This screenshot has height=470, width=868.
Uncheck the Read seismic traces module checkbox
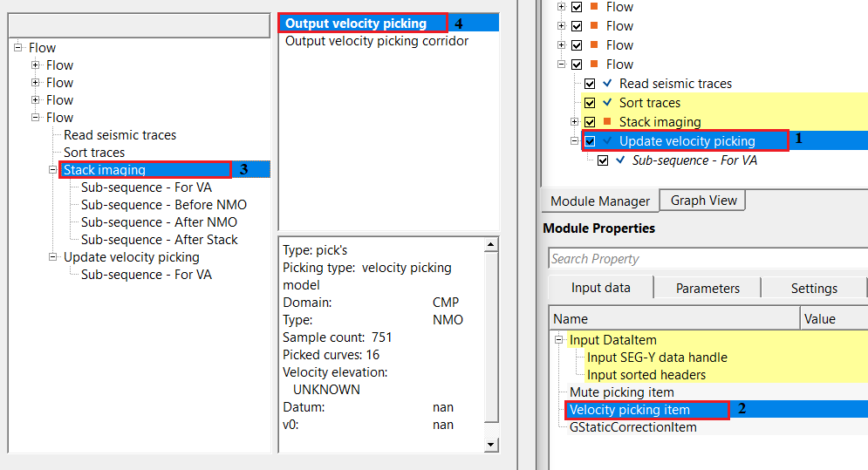click(x=591, y=84)
